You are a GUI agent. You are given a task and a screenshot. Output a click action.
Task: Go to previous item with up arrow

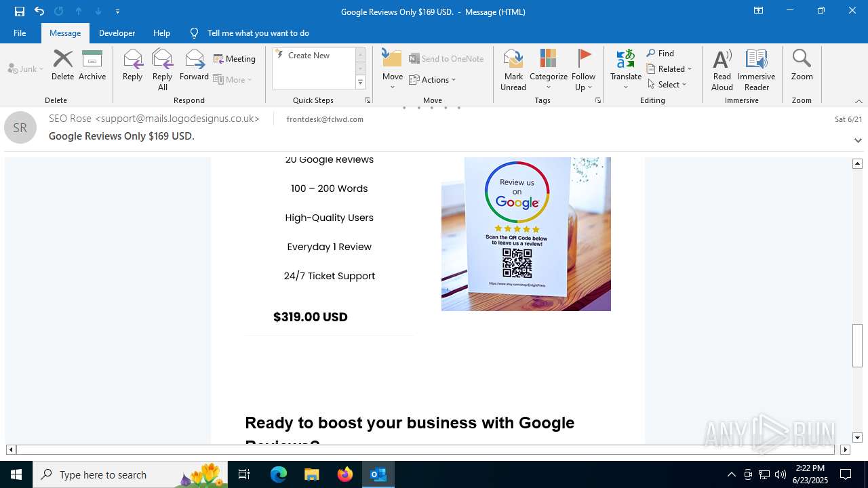click(x=78, y=11)
